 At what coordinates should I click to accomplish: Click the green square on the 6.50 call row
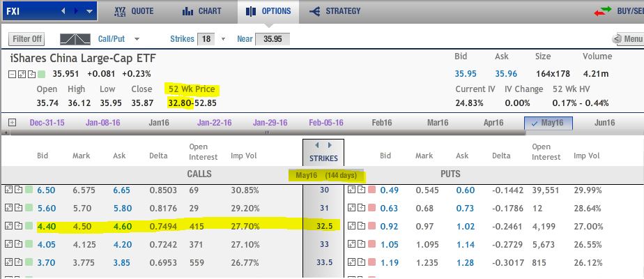coord(29,190)
